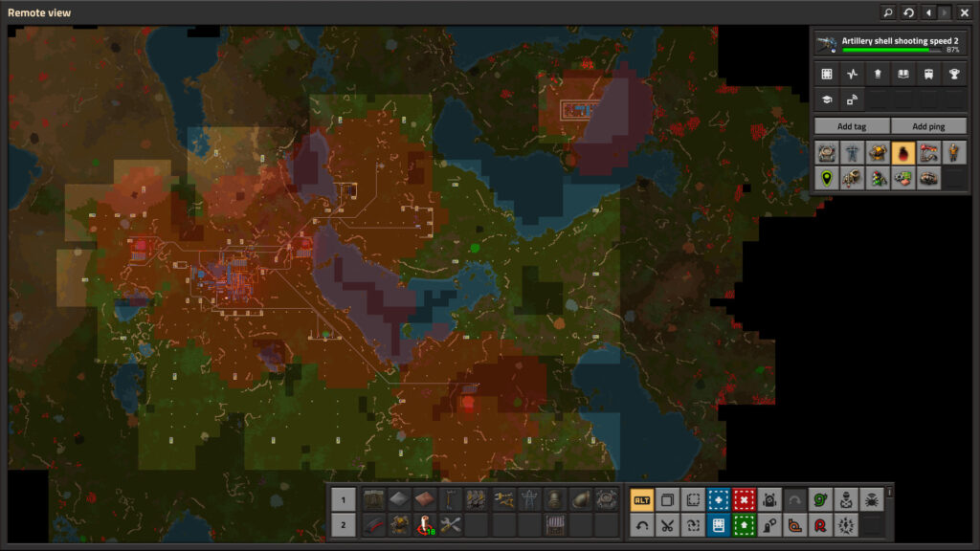Select the gate item in quickbar

[555, 525]
